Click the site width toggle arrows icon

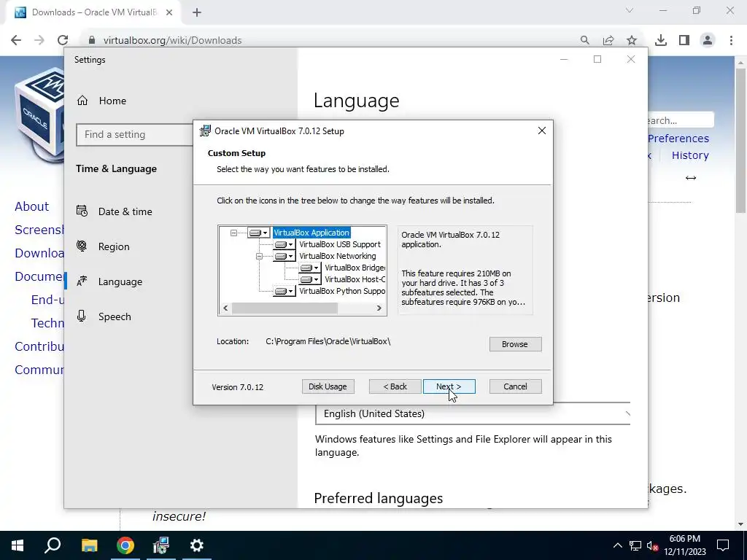[x=691, y=178]
